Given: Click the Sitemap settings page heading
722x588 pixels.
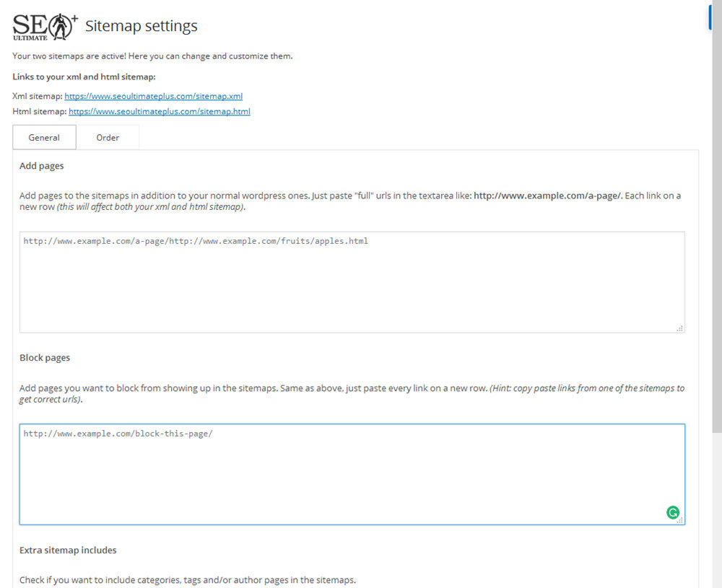Looking at the screenshot, I should [x=142, y=27].
